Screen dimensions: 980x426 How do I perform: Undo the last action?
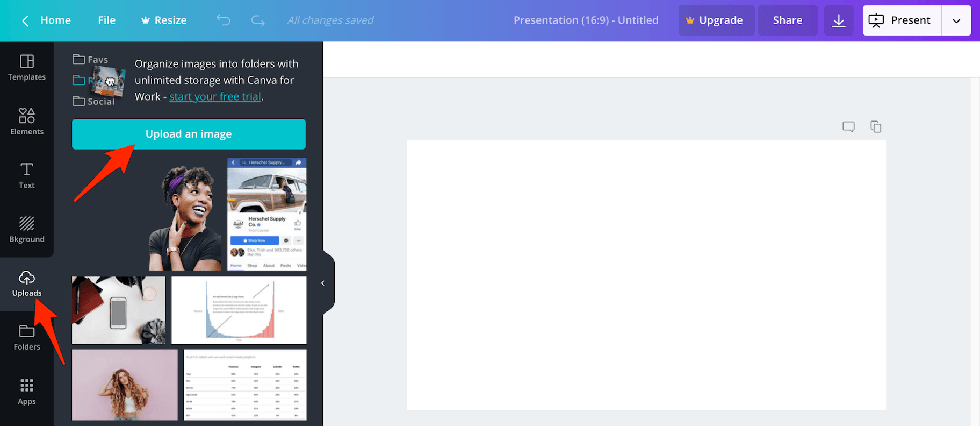pos(224,20)
